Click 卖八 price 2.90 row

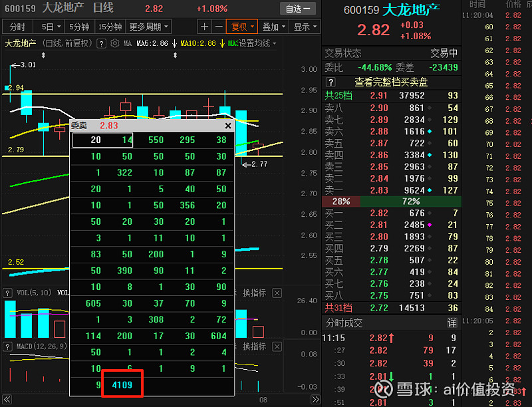391,108
